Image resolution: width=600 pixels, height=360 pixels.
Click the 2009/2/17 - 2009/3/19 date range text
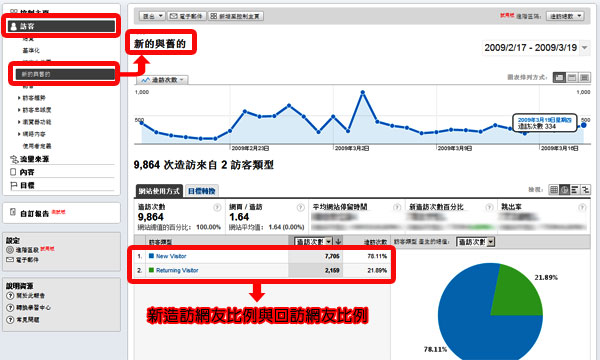click(530, 48)
